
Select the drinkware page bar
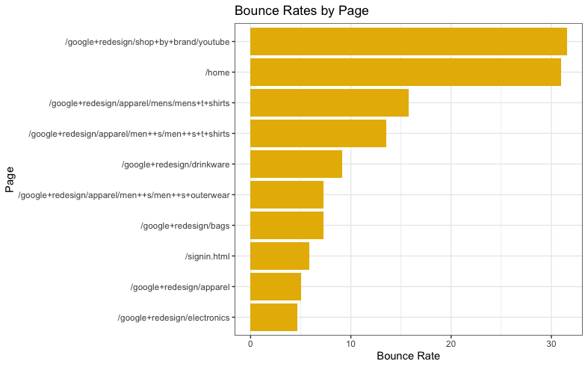pyautogui.click(x=296, y=164)
